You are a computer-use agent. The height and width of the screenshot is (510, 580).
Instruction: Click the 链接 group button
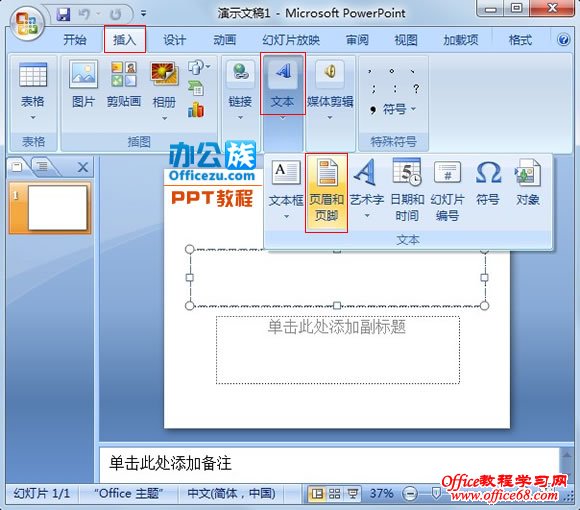tap(240, 85)
